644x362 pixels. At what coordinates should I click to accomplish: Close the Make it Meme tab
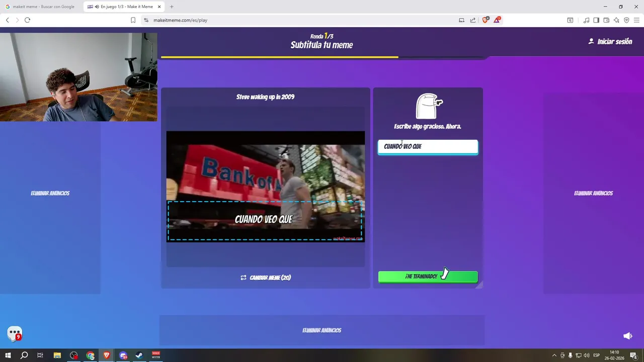point(159,7)
